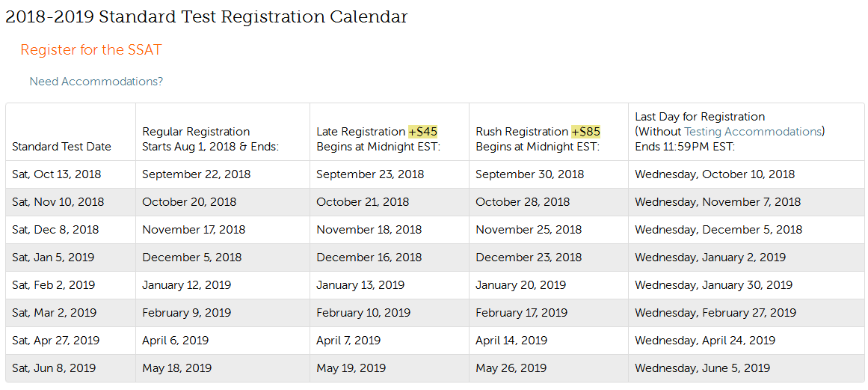Click the Need Accommodations? link
This screenshot has width=868, height=390.
point(96,82)
